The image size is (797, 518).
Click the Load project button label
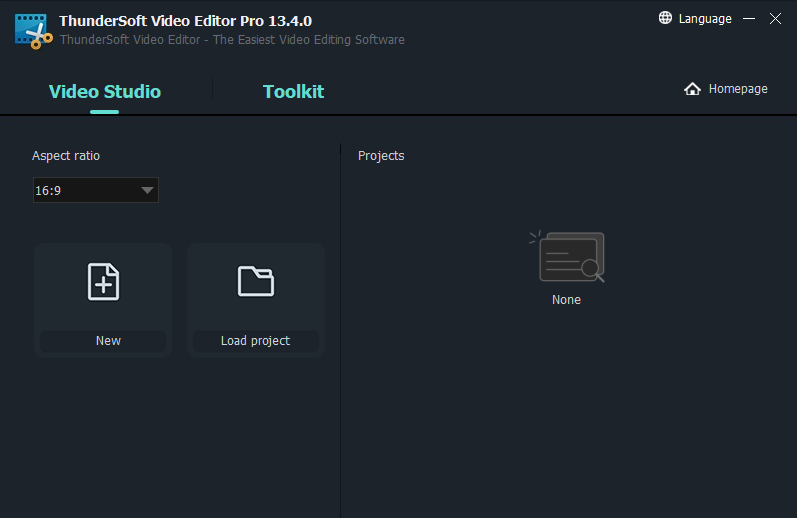(255, 341)
